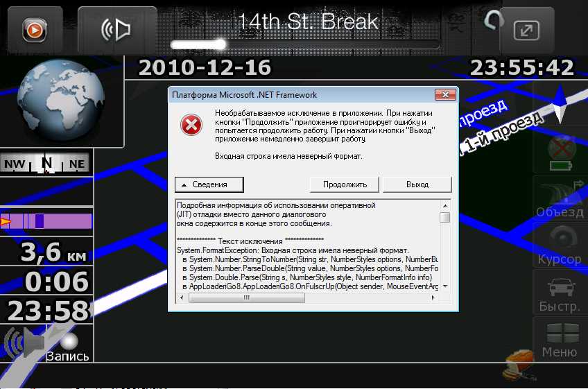Open the Меню main menu
The height and width of the screenshot is (389, 588).
[x=560, y=340]
